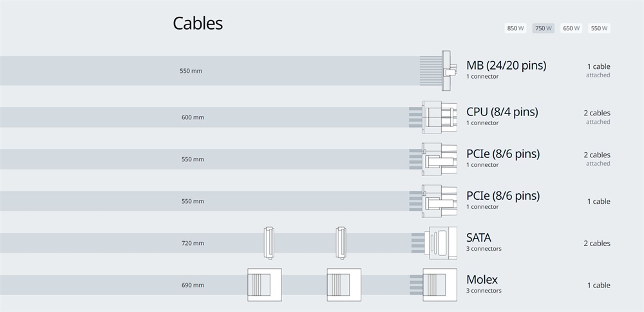Click the MB 24/20 pin connector icon
This screenshot has height=312, width=644.
(439, 71)
